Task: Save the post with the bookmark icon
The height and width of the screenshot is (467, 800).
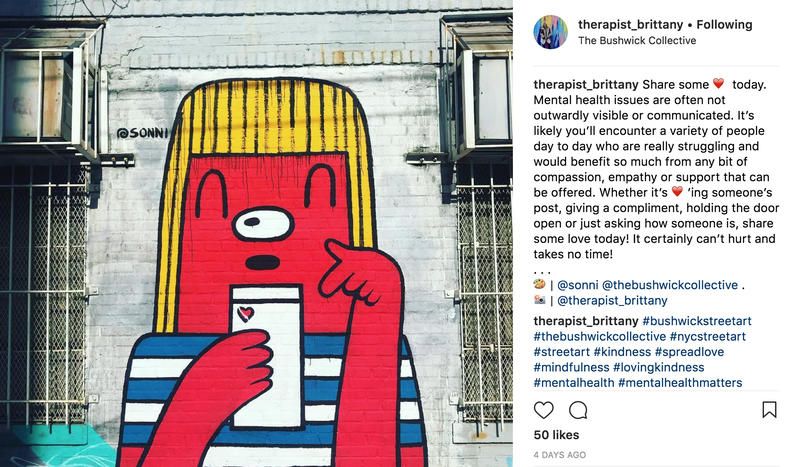Action: pos(769,409)
